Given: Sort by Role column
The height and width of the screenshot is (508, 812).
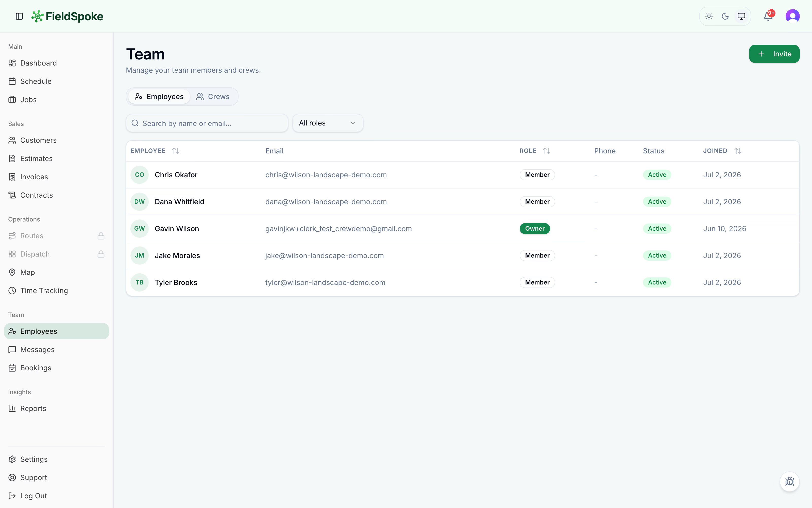Looking at the screenshot, I should pos(535,151).
